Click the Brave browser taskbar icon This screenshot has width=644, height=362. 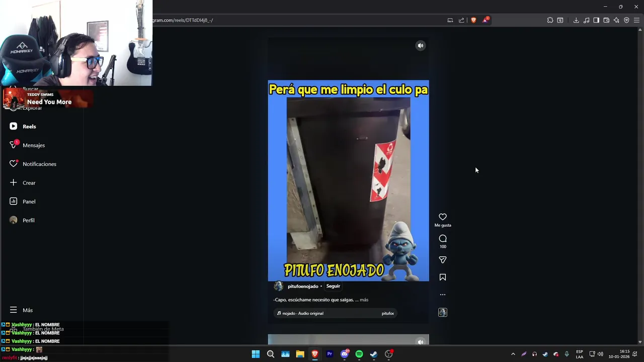click(315, 354)
